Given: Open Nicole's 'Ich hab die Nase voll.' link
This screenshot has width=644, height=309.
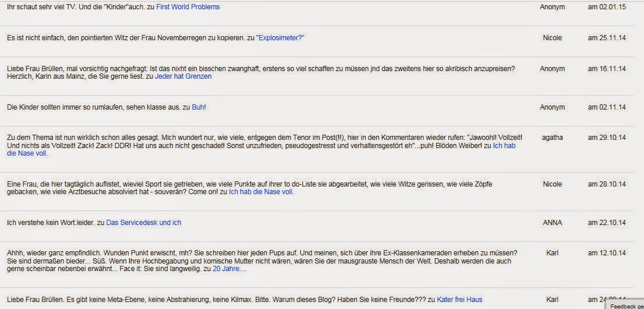Looking at the screenshot, I should point(261,192).
